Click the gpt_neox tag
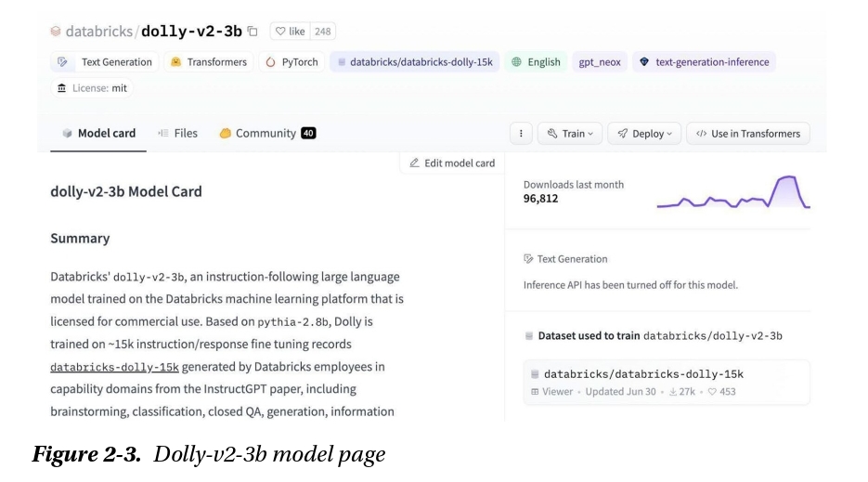Viewport: 868px width, 482px height. (599, 62)
